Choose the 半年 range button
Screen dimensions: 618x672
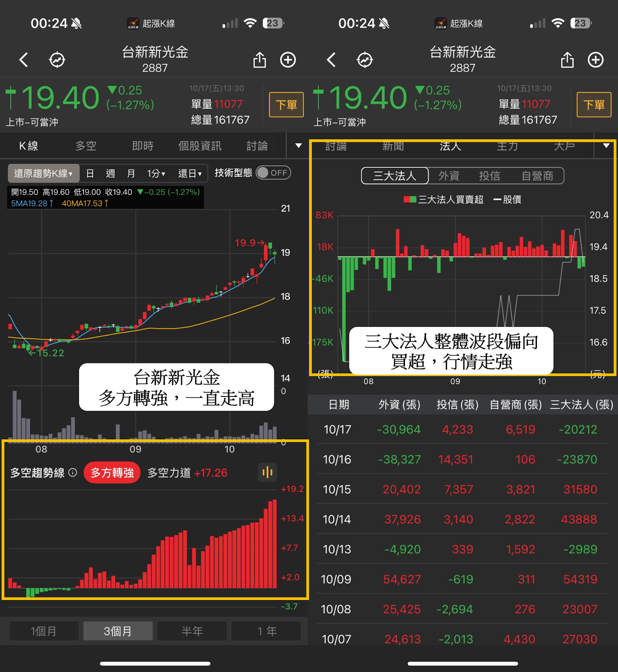[x=192, y=631]
